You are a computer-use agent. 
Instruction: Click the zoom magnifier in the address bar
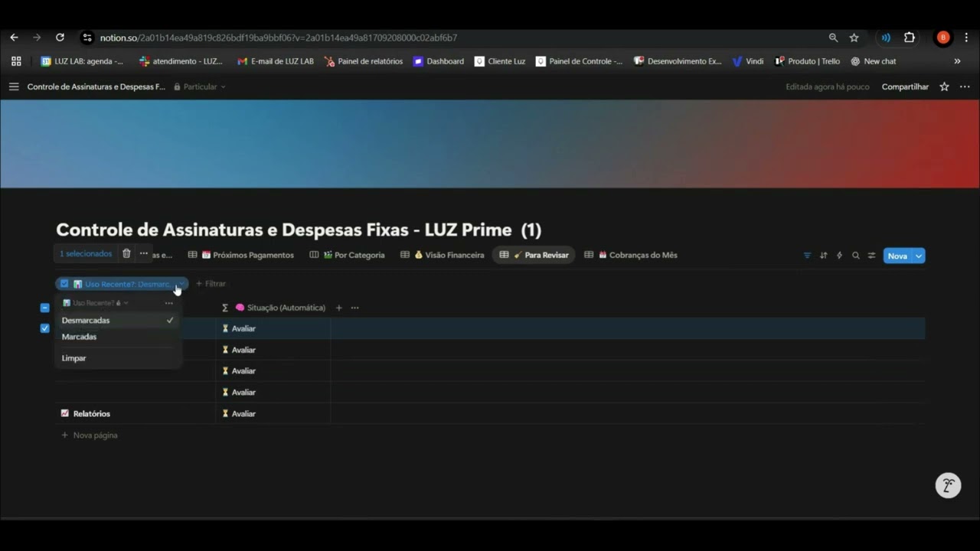click(x=833, y=37)
